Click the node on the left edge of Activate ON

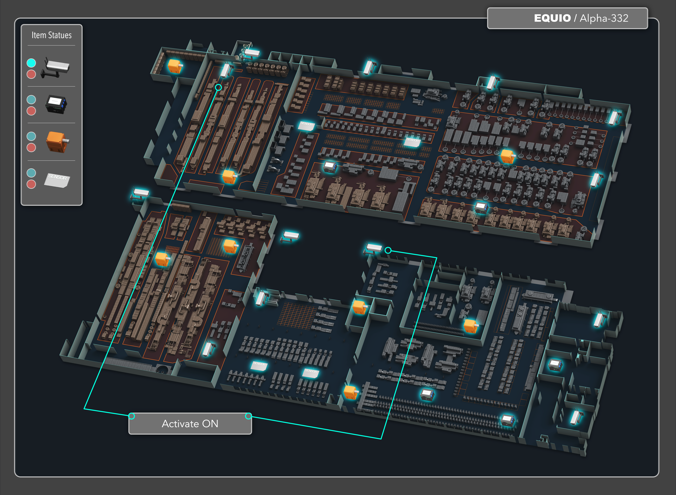[132, 416]
